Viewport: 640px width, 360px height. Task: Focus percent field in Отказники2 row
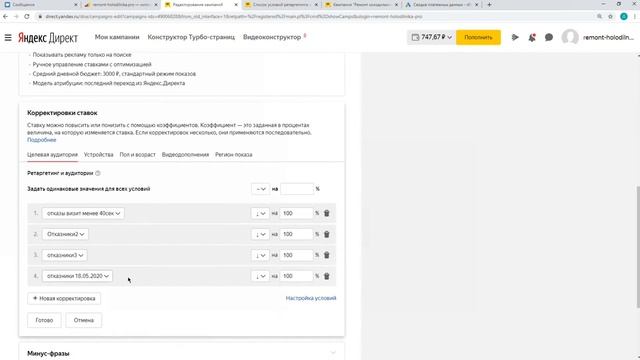point(296,234)
